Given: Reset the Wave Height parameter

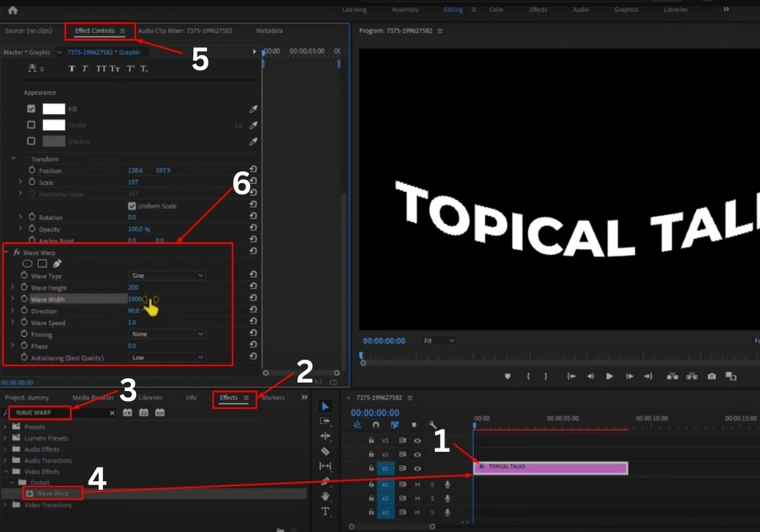Looking at the screenshot, I should point(253,286).
